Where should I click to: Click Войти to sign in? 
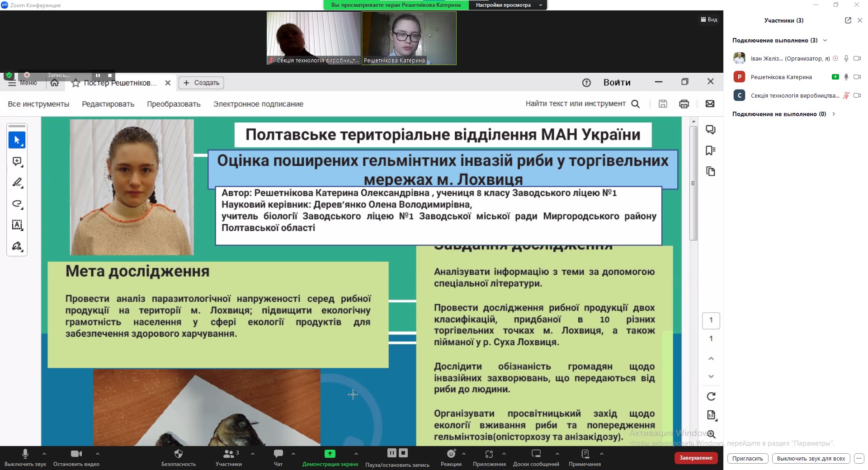pyautogui.click(x=617, y=83)
